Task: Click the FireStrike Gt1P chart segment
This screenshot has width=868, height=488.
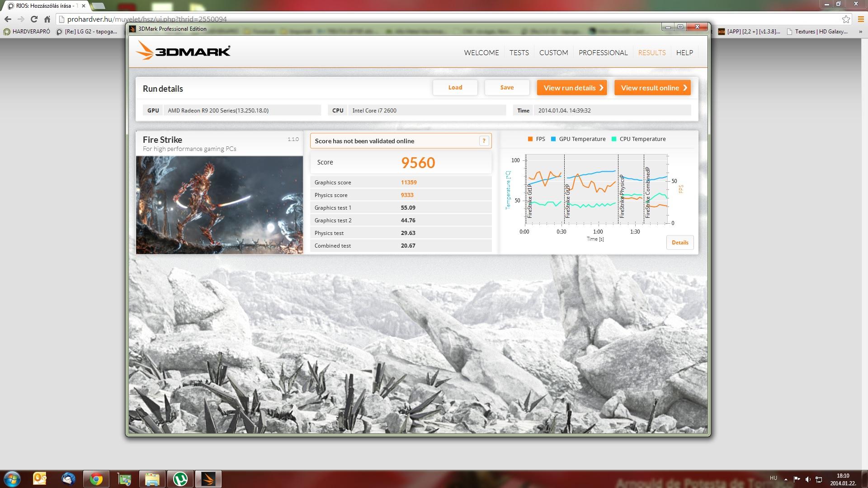Action: (x=545, y=189)
